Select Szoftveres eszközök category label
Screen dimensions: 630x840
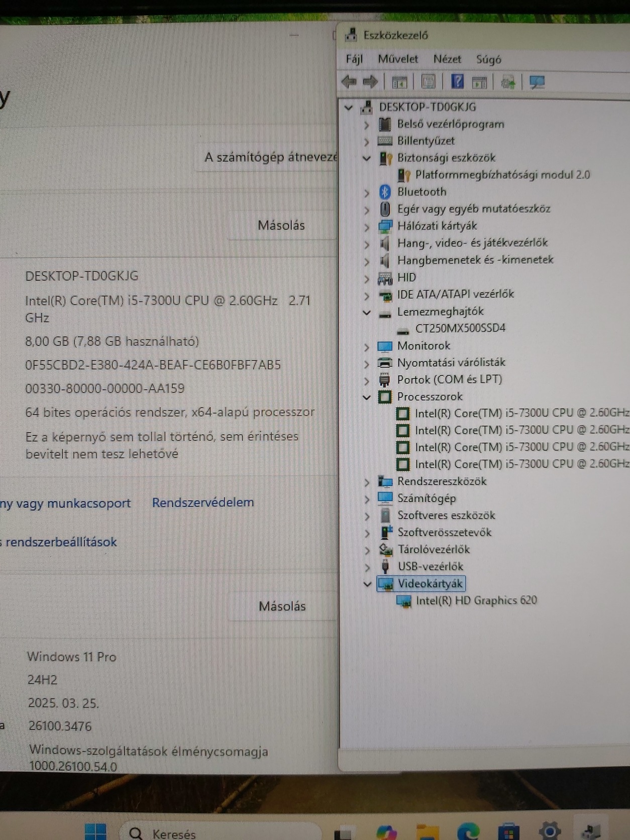(446, 515)
